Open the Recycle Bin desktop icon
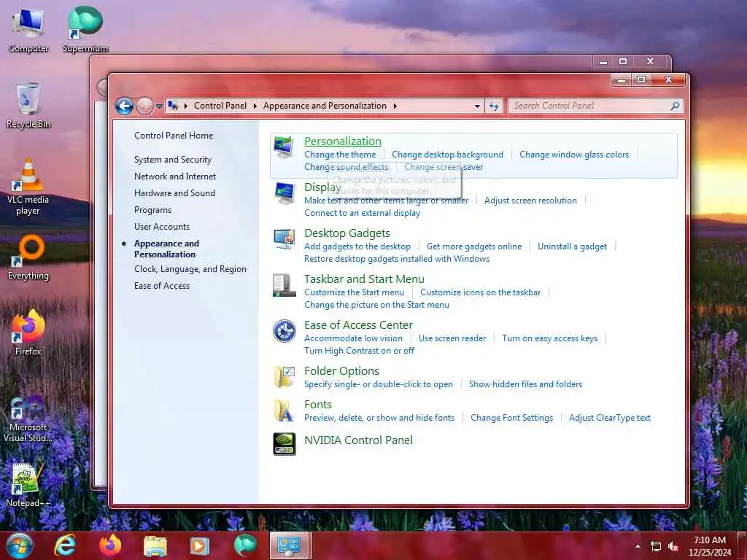The width and height of the screenshot is (747, 560). pos(28,106)
